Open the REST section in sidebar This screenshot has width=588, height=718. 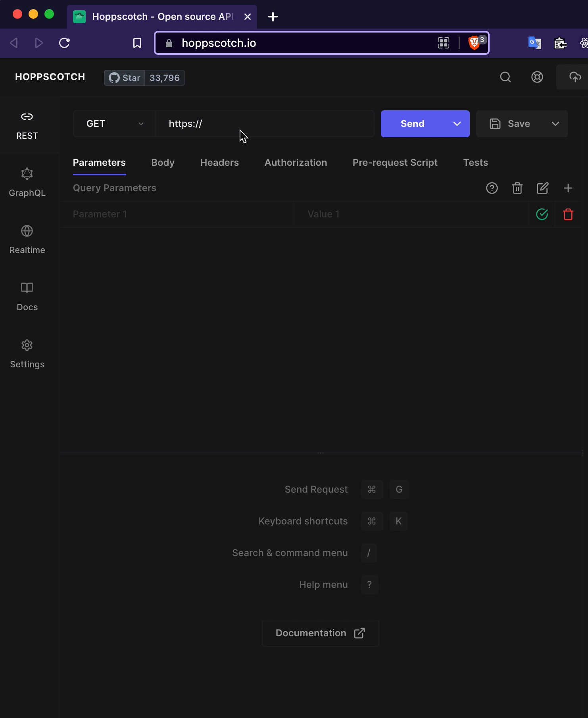pos(27,126)
